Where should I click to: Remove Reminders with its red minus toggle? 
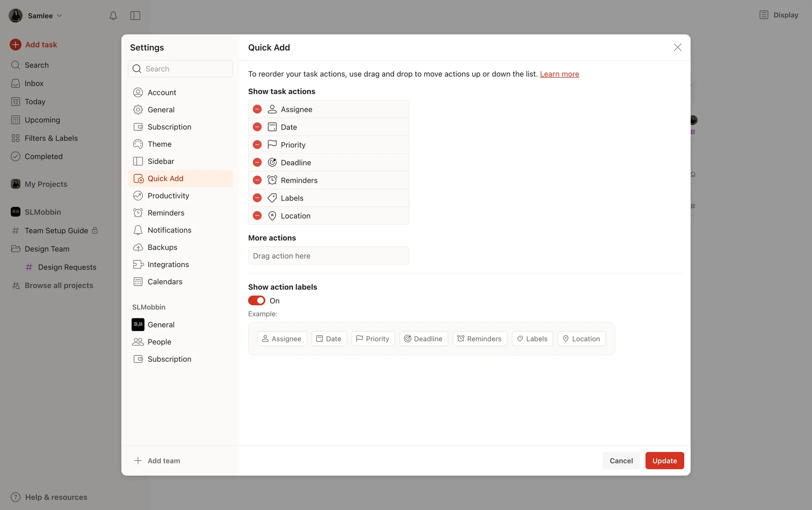[x=257, y=180]
